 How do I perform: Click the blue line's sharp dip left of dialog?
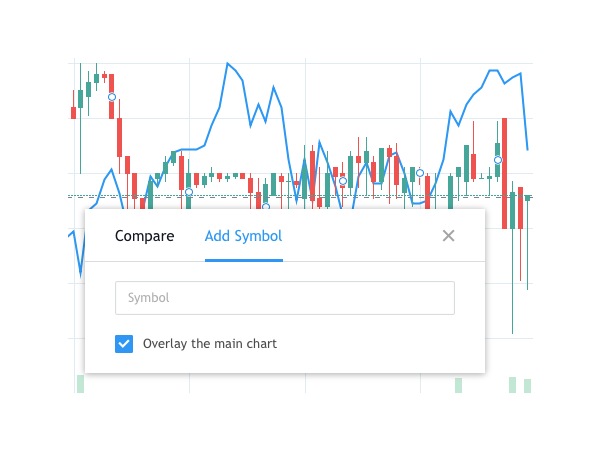pyautogui.click(x=80, y=274)
